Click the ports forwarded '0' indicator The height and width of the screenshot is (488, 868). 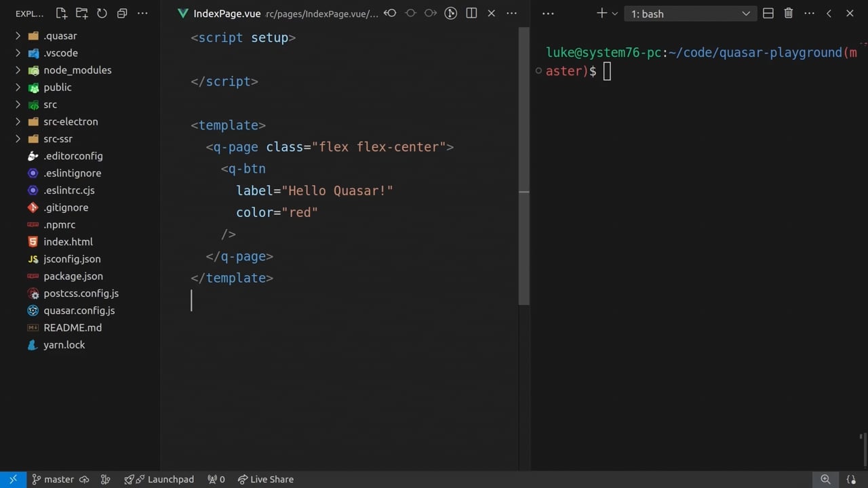[216, 479]
